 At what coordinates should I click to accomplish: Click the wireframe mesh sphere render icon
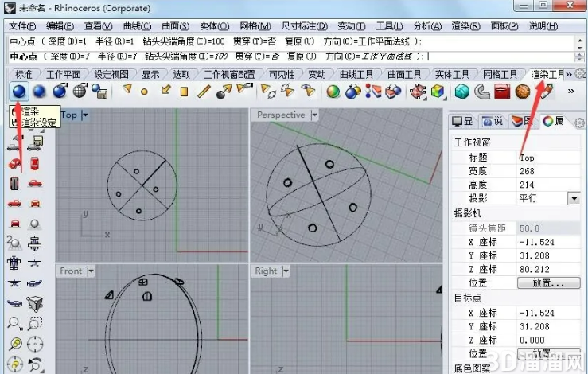pos(80,91)
